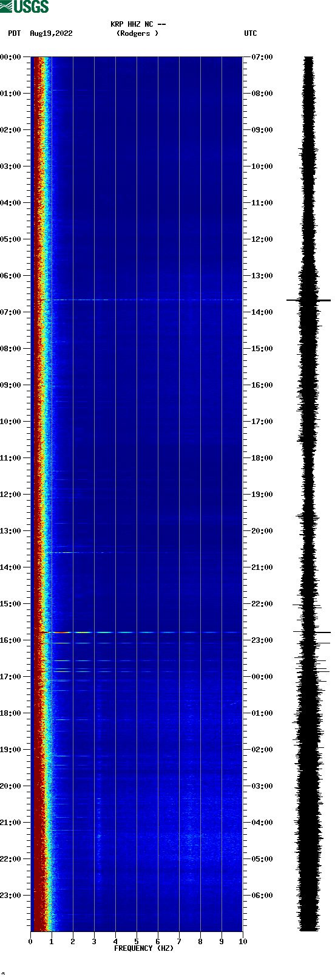Click frequency axis value 5
The height and width of the screenshot is (980, 335).
point(137,942)
